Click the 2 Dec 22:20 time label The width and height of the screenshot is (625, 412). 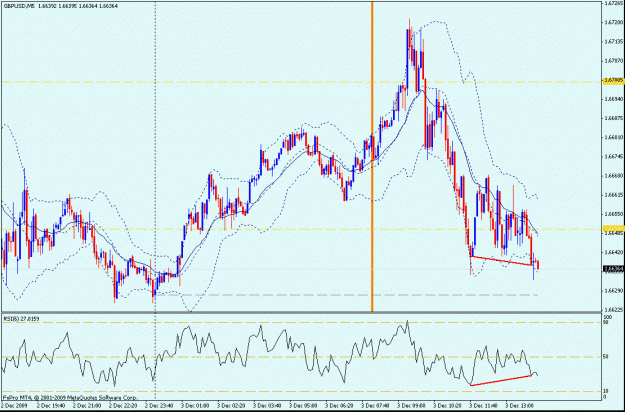(122, 406)
